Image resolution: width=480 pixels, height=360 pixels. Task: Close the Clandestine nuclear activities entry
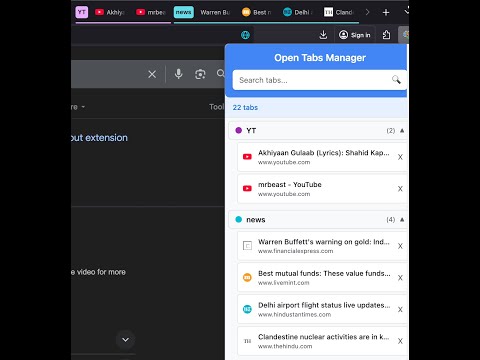tap(400, 341)
